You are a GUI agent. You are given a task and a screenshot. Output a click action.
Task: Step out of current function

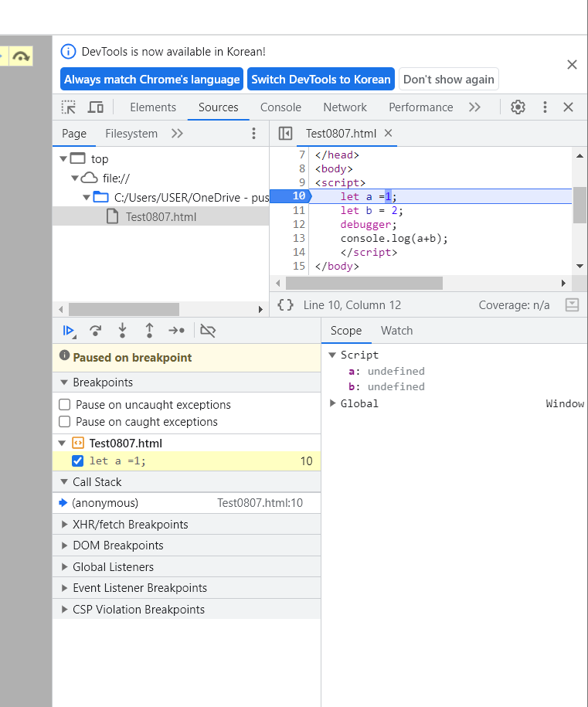[149, 331]
